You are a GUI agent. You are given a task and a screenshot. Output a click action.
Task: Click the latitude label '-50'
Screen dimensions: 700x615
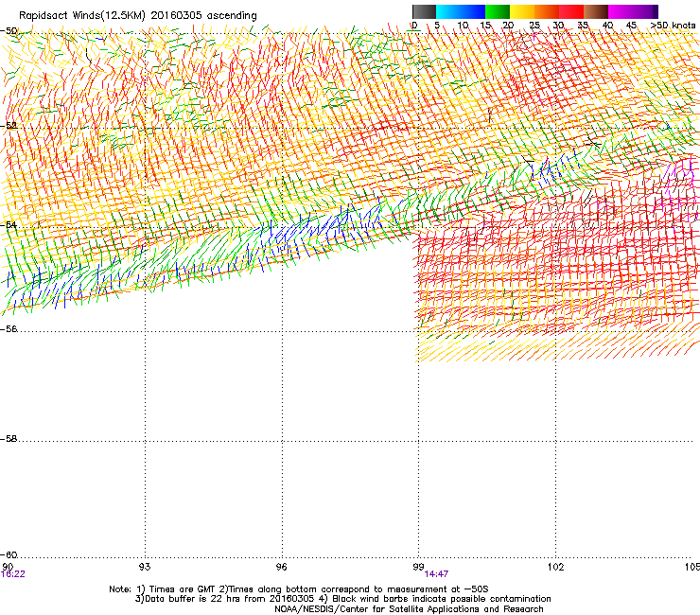tap(9, 31)
